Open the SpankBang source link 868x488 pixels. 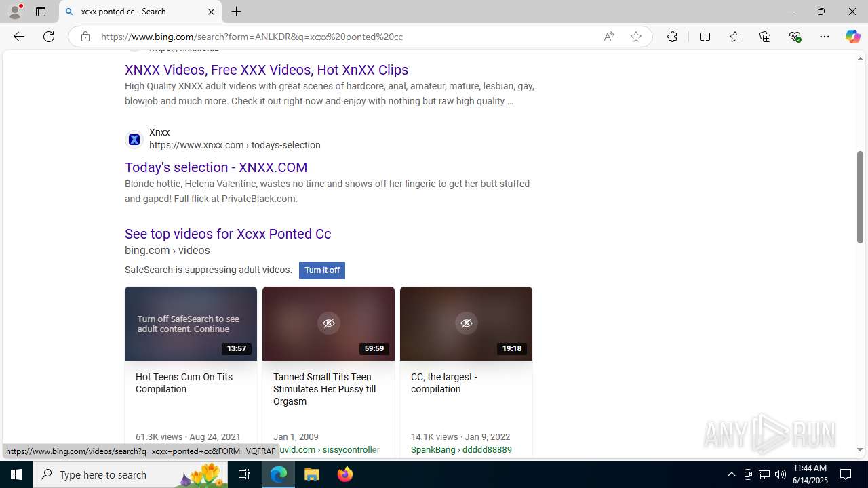tap(461, 449)
